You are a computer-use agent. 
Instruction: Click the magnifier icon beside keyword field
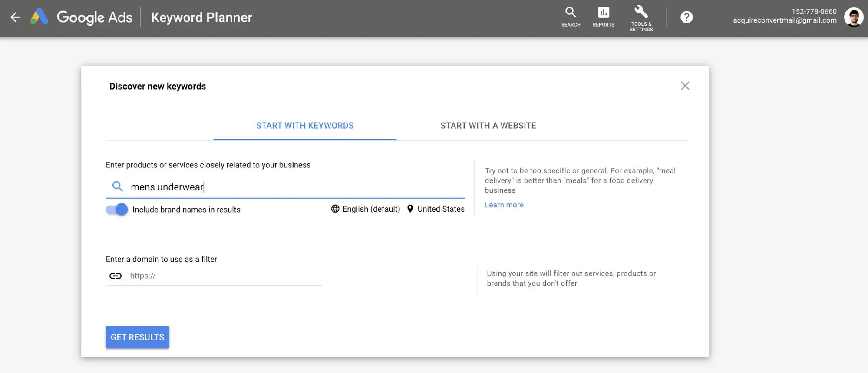pyautogui.click(x=117, y=186)
